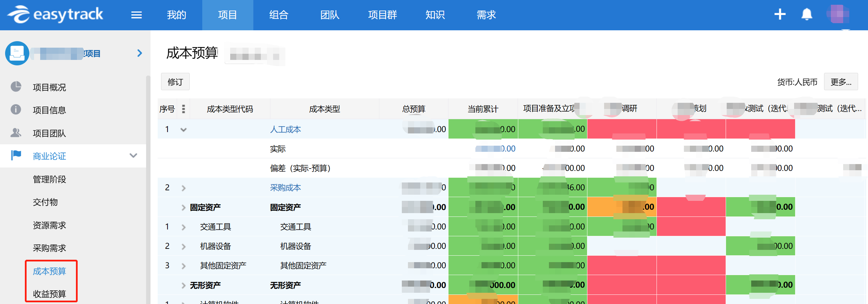
Task: Click the project inbox icon in sidebar
Action: tap(17, 53)
